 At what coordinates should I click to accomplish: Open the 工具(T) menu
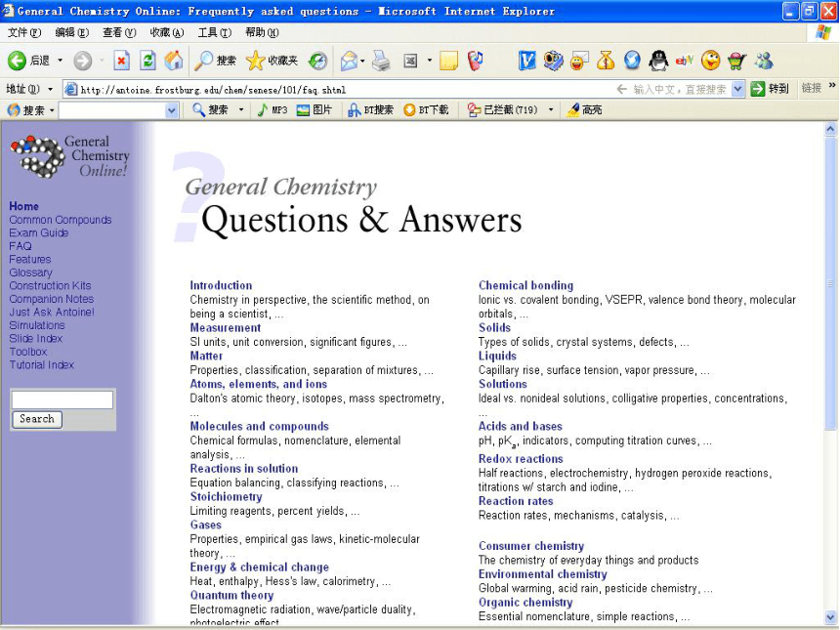[214, 32]
